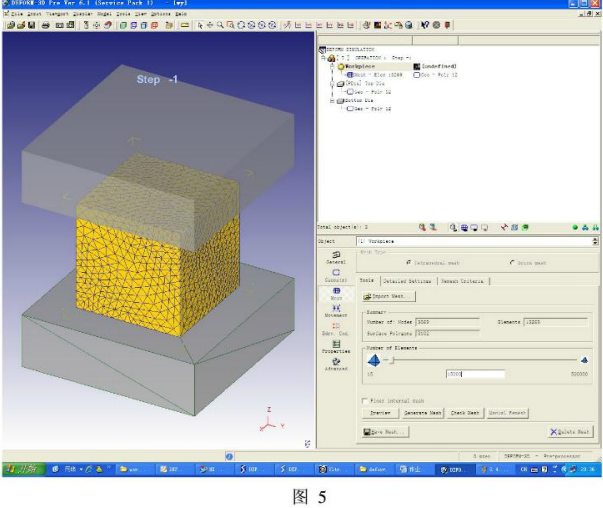Switch to Tools tab
603x508 pixels.
point(367,280)
